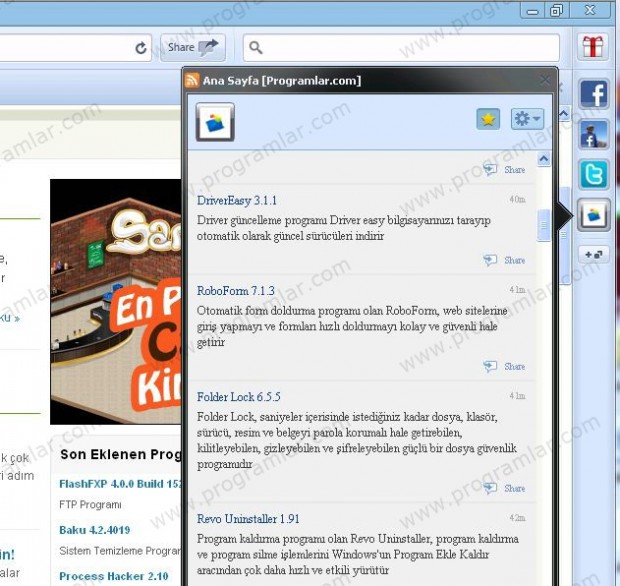Click the DriverEasy description text
The width and height of the screenshot is (620, 586).
344,228
